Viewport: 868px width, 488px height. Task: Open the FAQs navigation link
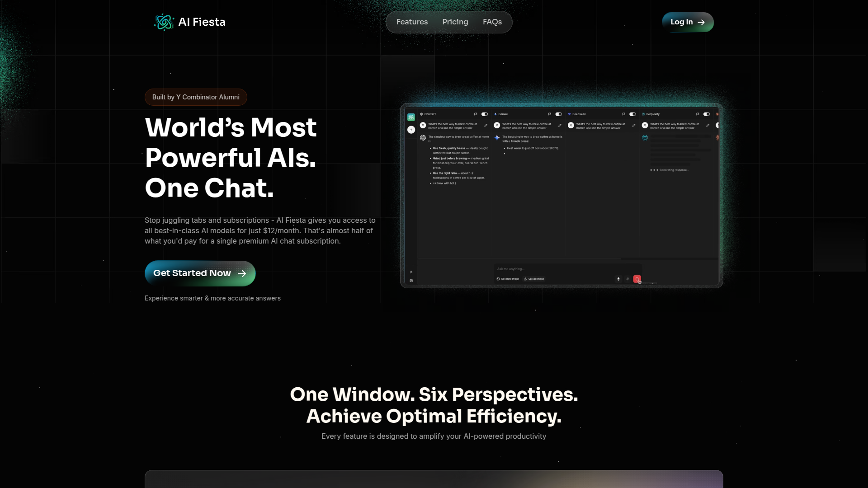point(492,22)
